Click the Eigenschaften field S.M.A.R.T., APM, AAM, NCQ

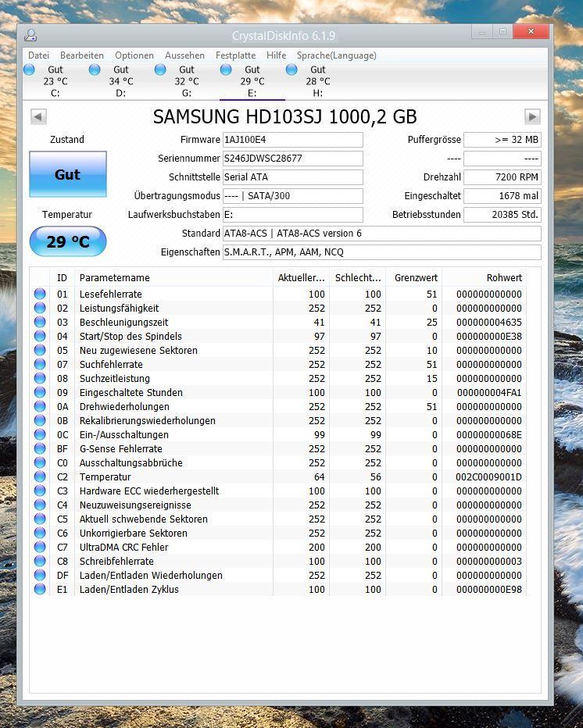(382, 252)
